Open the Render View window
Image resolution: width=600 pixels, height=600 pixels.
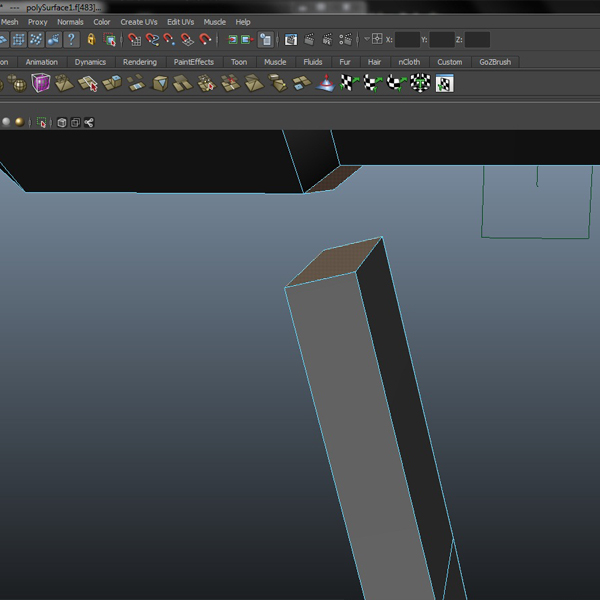[x=291, y=39]
